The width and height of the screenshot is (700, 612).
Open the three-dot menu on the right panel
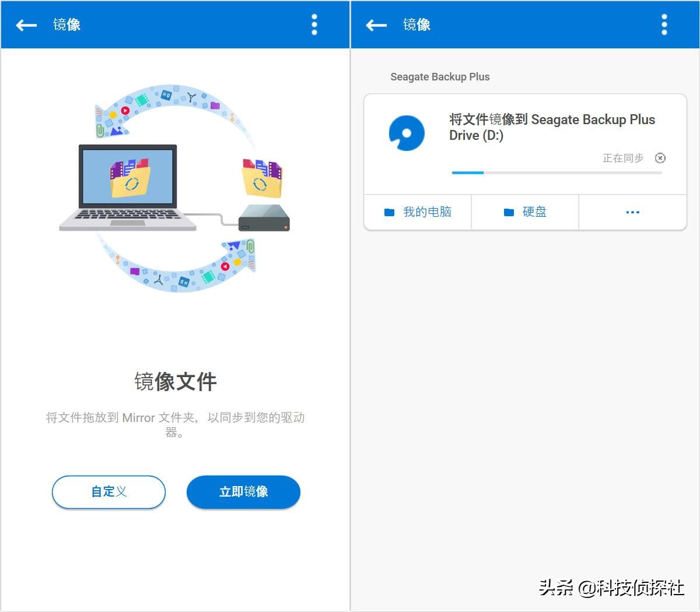pos(664,25)
